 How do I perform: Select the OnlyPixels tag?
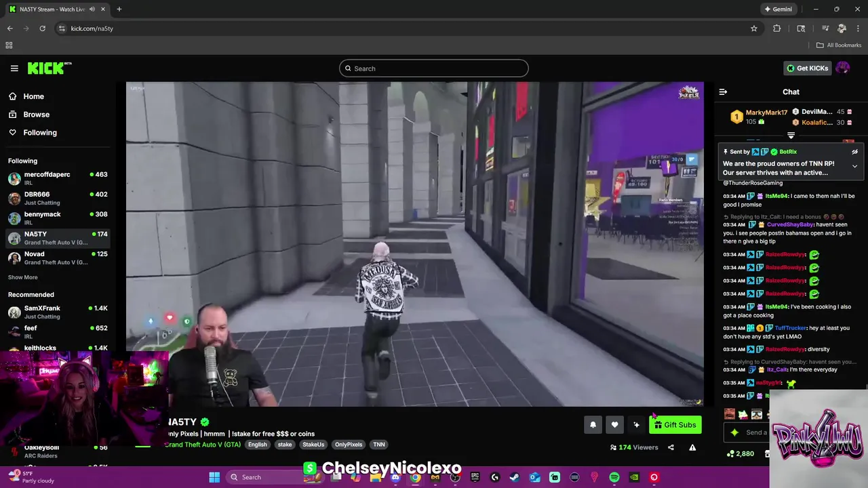pyautogui.click(x=349, y=445)
